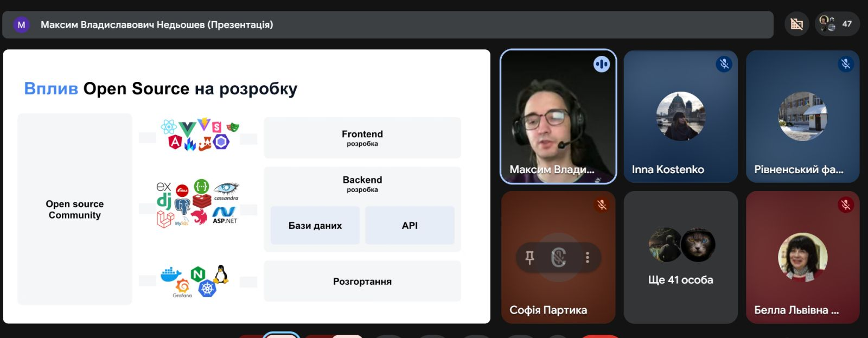Screen dimensions: 868x338
Task: Click the speaking indicator on Максим's video tile
Action: pyautogui.click(x=602, y=64)
